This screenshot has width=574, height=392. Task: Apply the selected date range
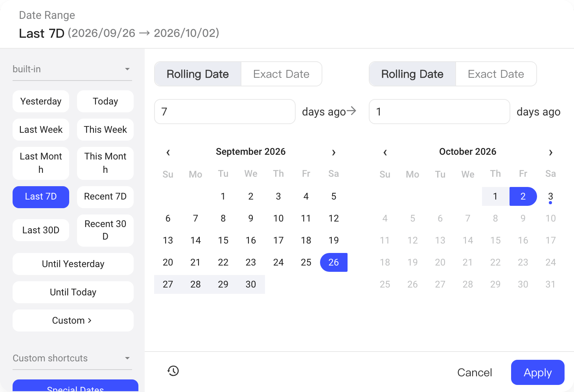(538, 372)
